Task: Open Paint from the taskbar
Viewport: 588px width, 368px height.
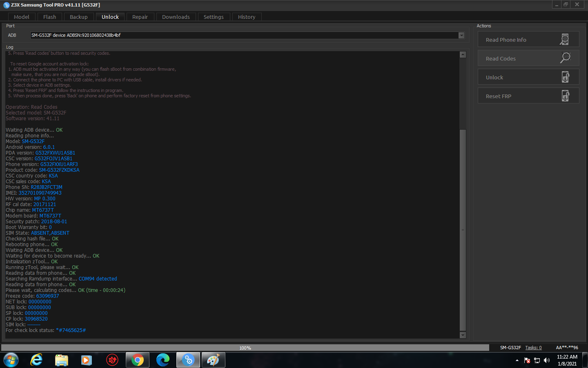Action: [x=213, y=360]
